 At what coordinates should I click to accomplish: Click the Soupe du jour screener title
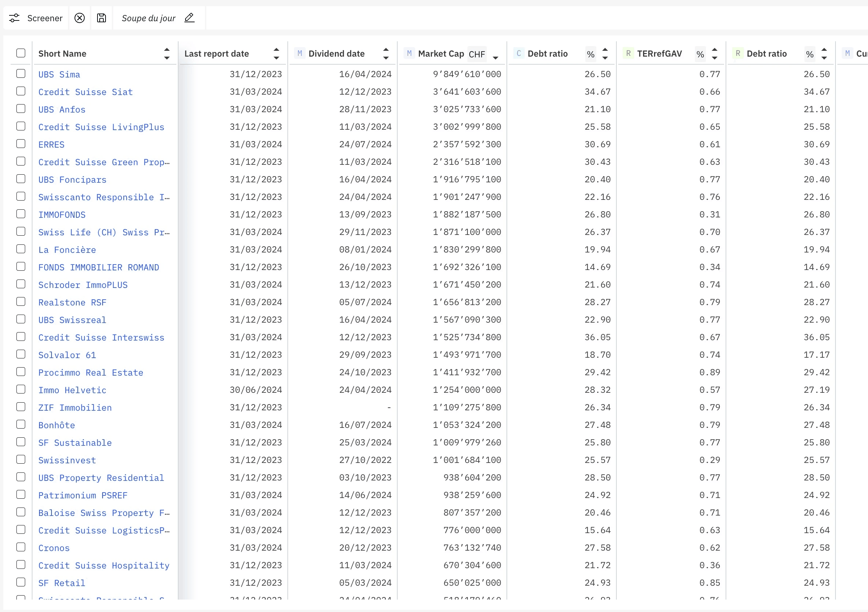point(149,18)
